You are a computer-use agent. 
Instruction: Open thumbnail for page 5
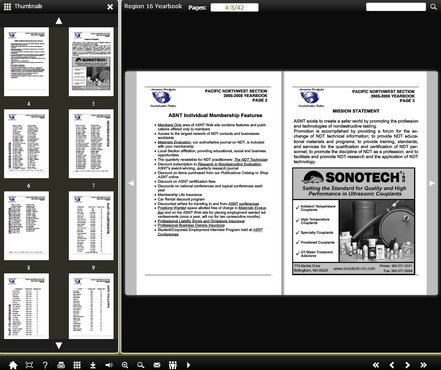click(91, 62)
